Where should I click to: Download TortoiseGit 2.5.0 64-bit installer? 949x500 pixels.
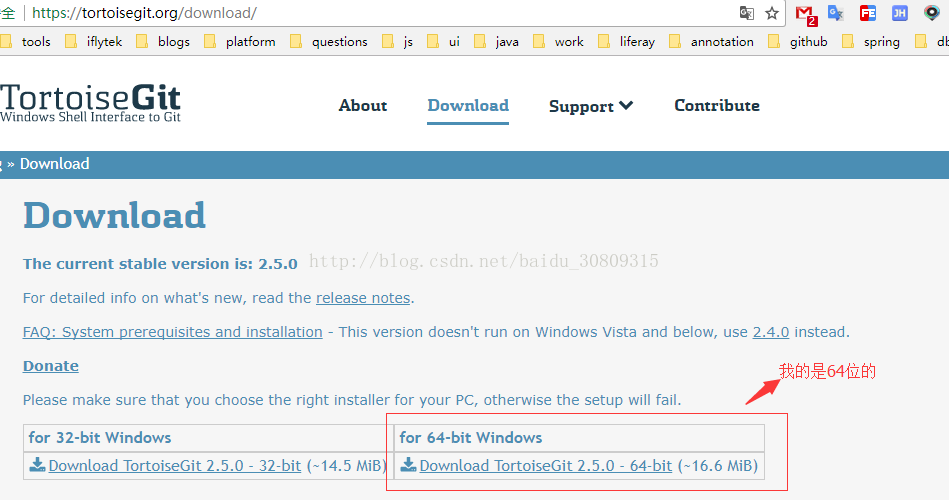pos(545,466)
